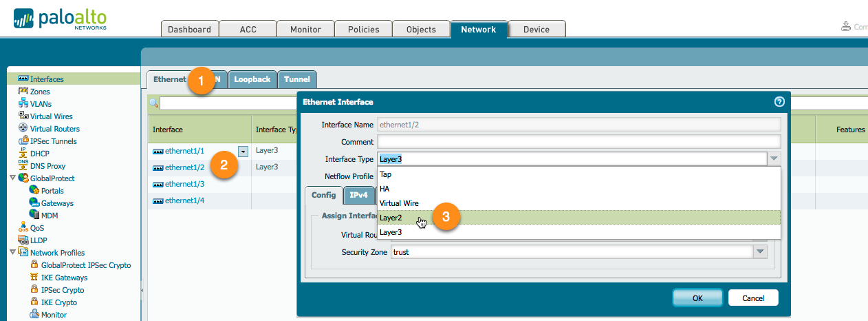
Task: Select the Network tab
Action: click(479, 30)
